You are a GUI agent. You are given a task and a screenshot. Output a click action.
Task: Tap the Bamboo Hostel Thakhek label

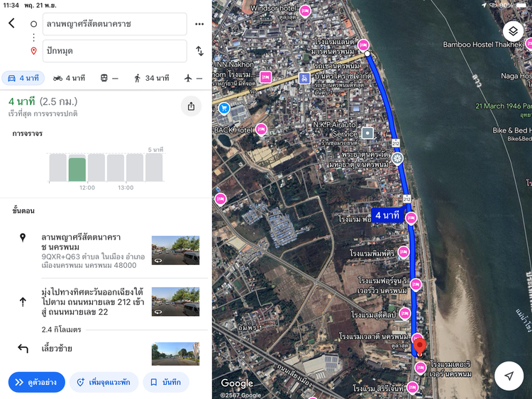point(482,45)
